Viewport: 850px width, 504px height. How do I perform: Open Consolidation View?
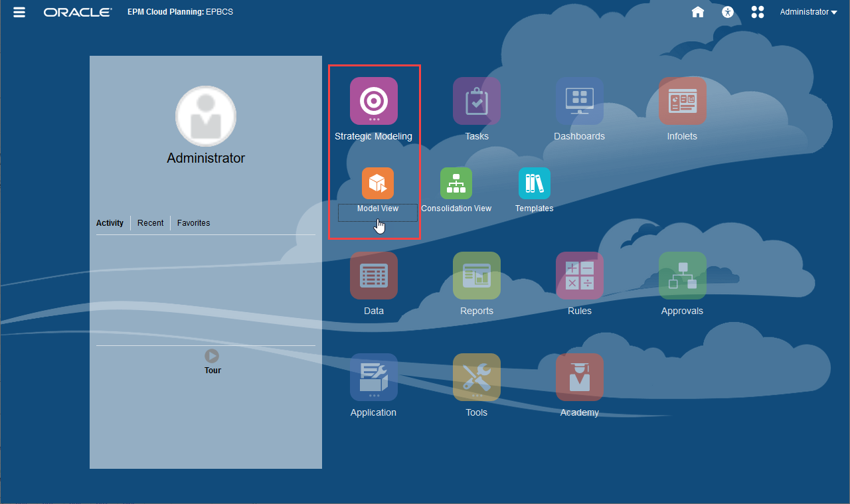[456, 183]
